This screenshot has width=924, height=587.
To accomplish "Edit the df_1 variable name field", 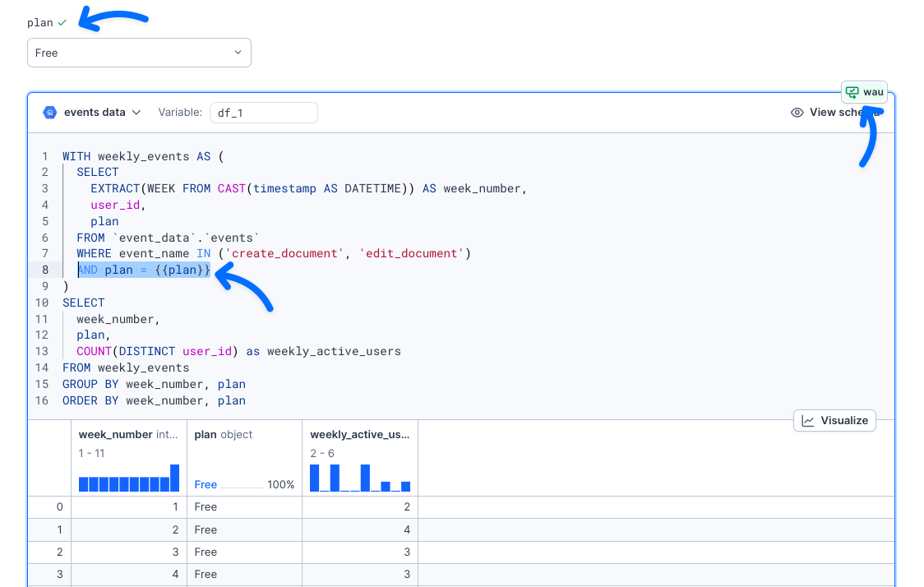I will [263, 113].
